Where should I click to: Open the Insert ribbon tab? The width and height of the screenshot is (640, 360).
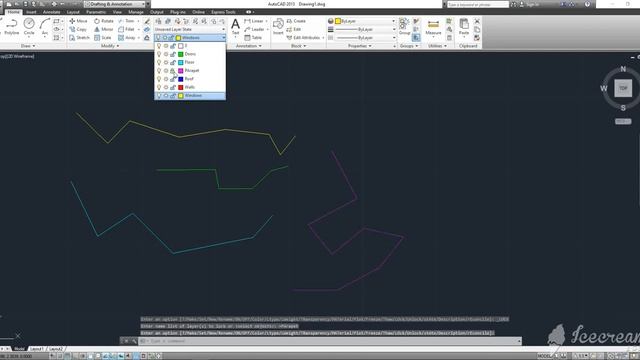[x=31, y=12]
